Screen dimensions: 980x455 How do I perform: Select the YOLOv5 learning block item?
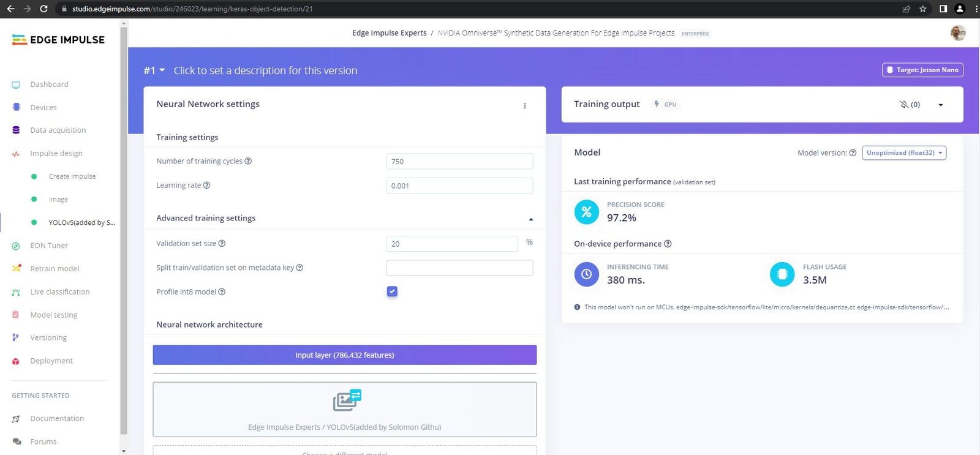81,222
